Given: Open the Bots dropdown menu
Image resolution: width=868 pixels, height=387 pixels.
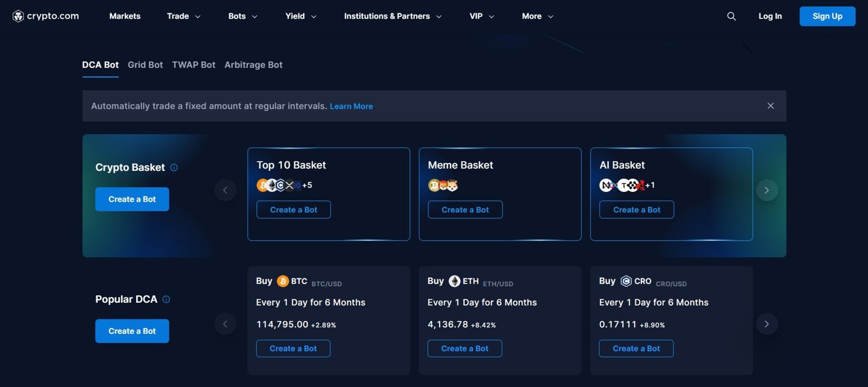Looking at the screenshot, I should (x=242, y=16).
